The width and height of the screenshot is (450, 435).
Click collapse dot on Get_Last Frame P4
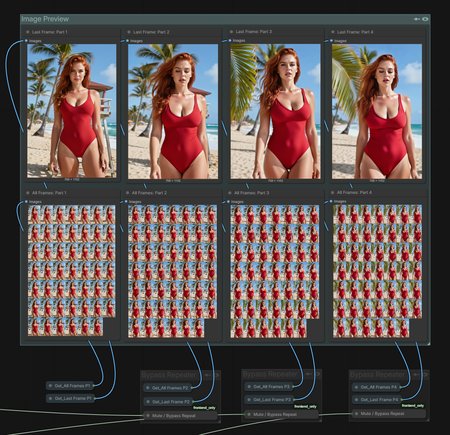[357, 399]
